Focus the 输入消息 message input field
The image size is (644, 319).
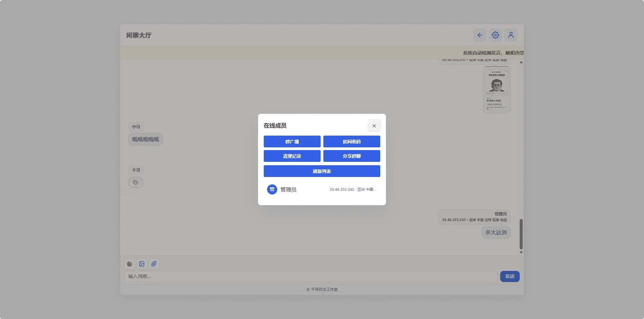point(311,276)
